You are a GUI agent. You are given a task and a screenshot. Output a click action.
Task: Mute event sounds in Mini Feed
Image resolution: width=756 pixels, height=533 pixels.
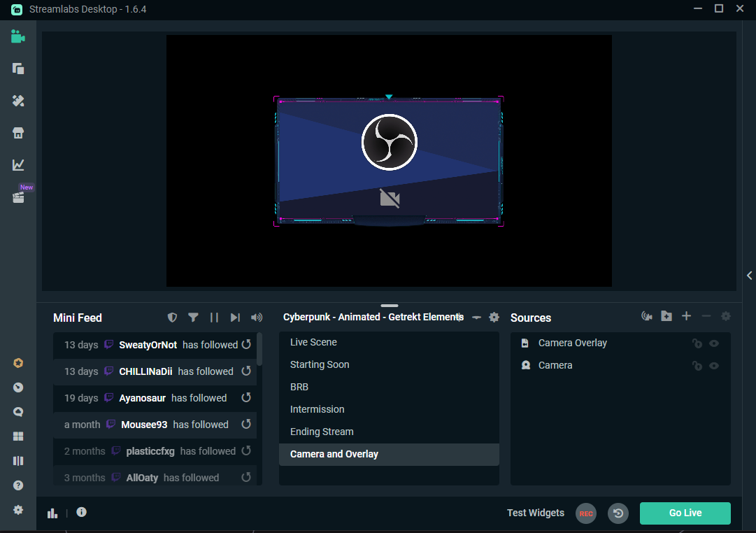pos(257,318)
